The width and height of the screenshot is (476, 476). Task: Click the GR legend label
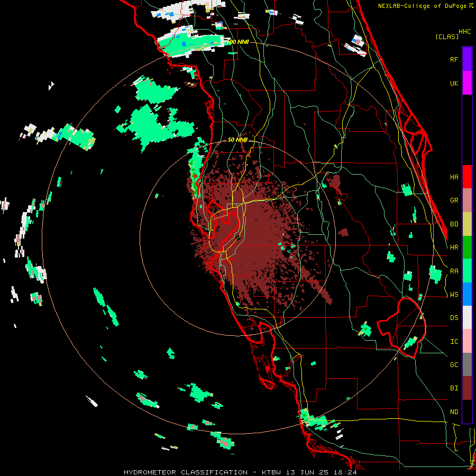(454, 200)
